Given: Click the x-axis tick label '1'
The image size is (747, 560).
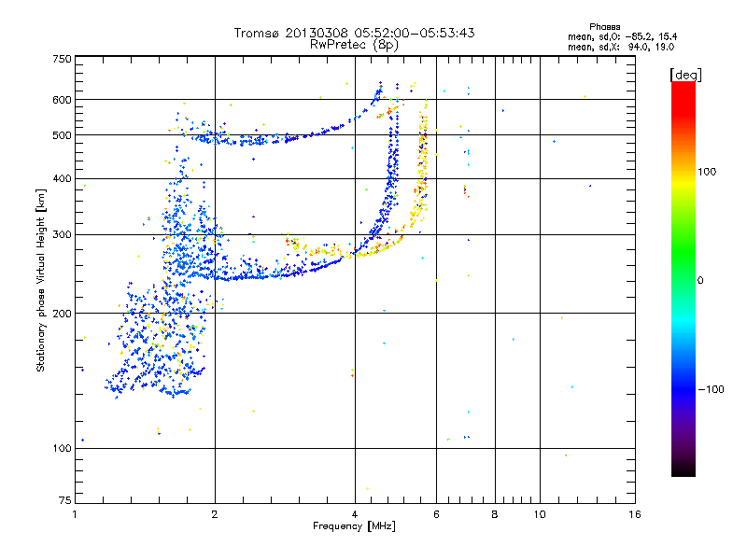Looking at the screenshot, I should [75, 514].
